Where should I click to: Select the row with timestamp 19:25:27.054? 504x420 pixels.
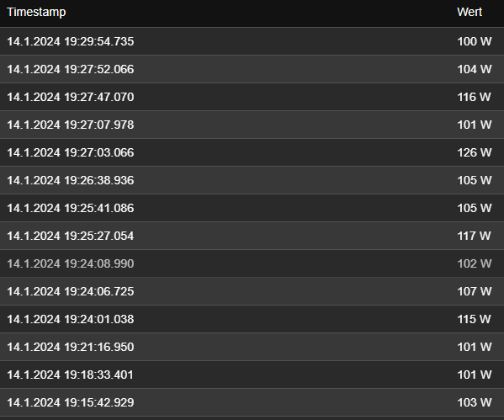[252, 236]
